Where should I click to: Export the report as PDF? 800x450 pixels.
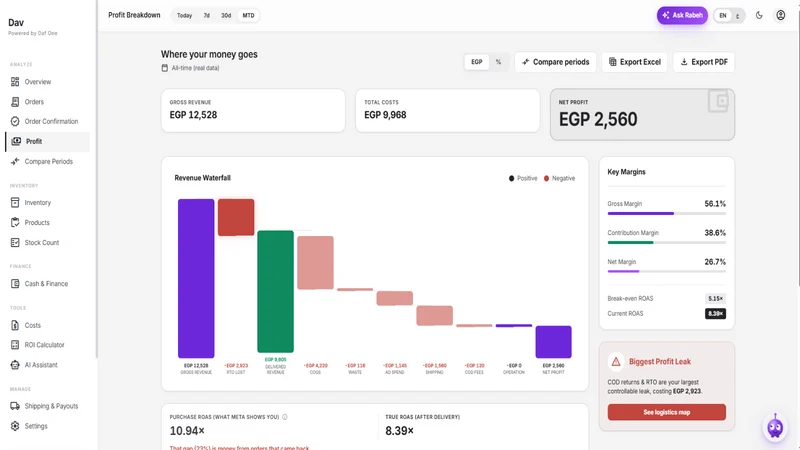pos(704,62)
